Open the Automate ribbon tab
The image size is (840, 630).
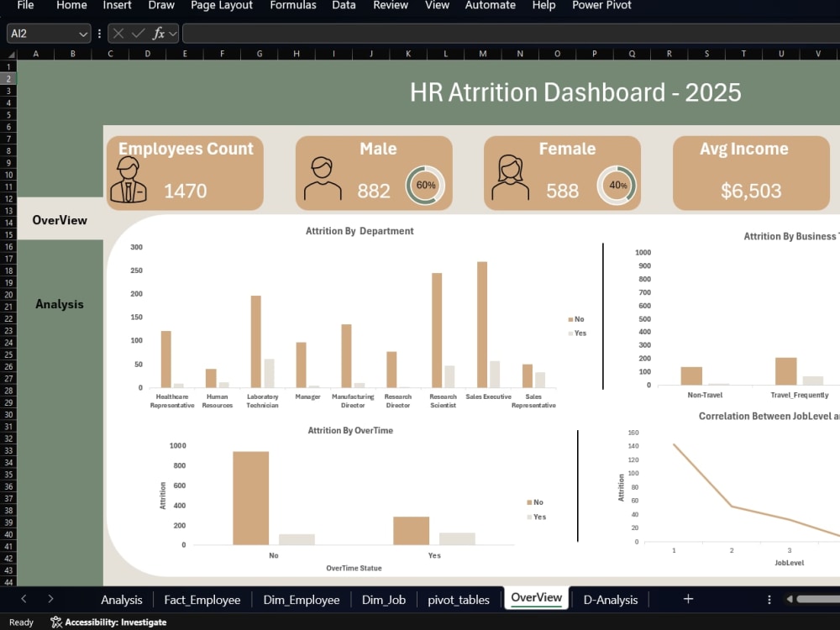(x=491, y=5)
